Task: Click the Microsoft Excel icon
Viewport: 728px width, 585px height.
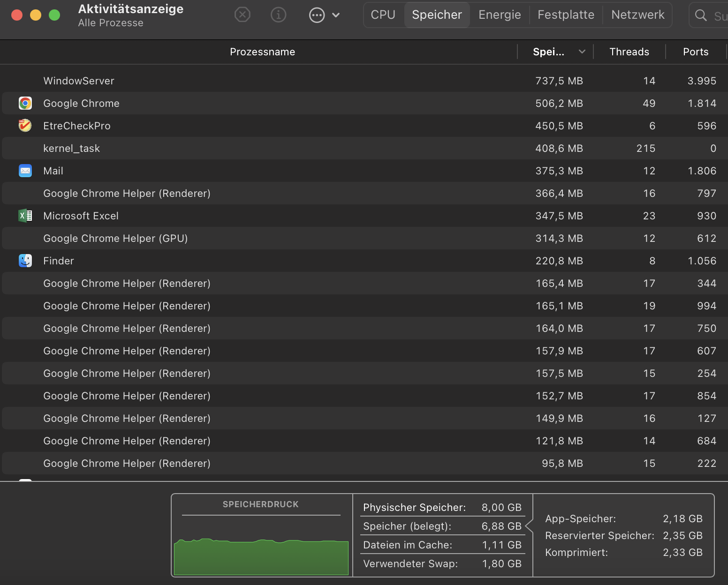Action: coord(25,216)
